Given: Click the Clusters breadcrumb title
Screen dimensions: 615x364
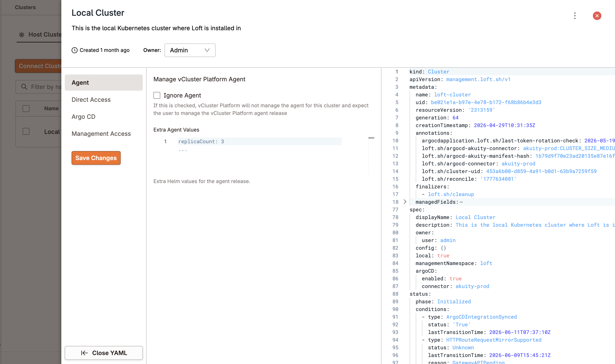Looking at the screenshot, I should (x=25, y=7).
